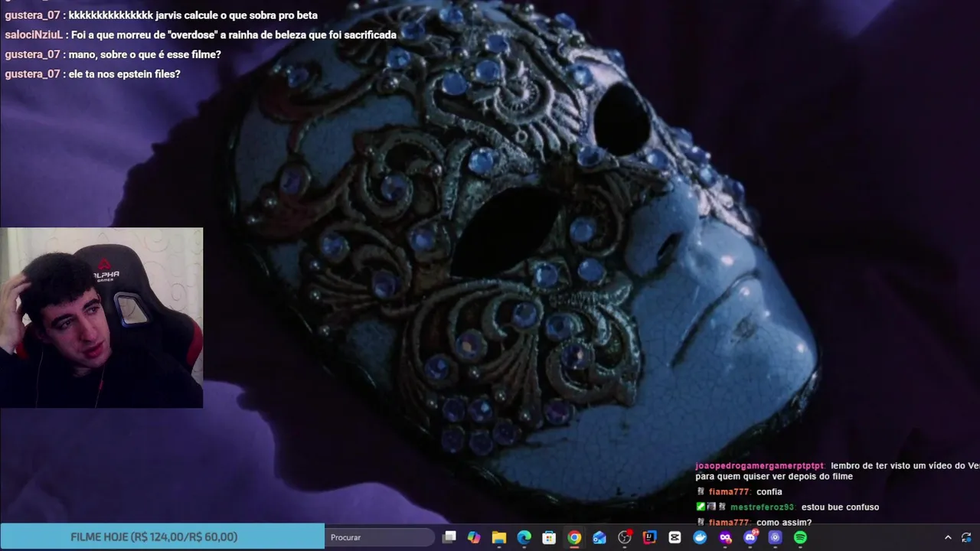Click the joaopedrogamergamerptptpt username
This screenshot has width=980, height=551.
759,465
